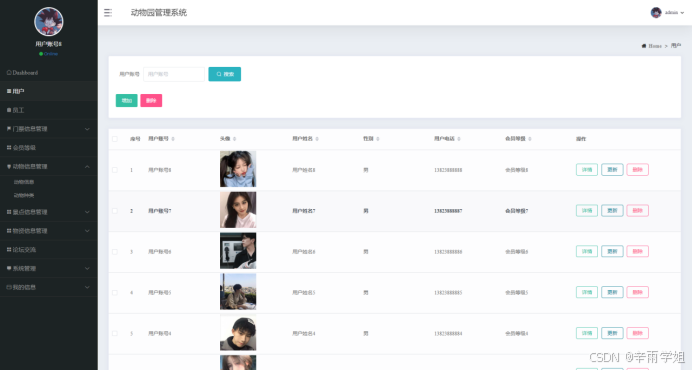Click the 会员等级6 cell

pyautogui.click(x=517, y=252)
